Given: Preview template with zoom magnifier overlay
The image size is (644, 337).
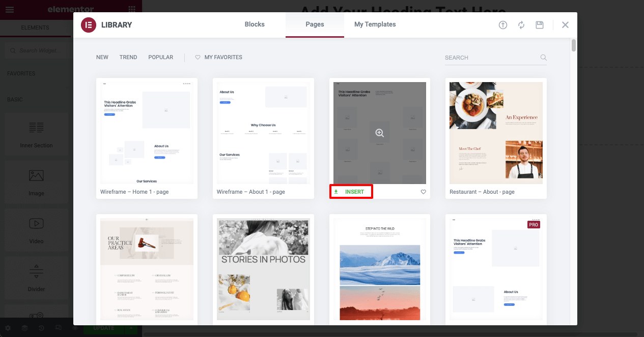Looking at the screenshot, I should coord(379,133).
